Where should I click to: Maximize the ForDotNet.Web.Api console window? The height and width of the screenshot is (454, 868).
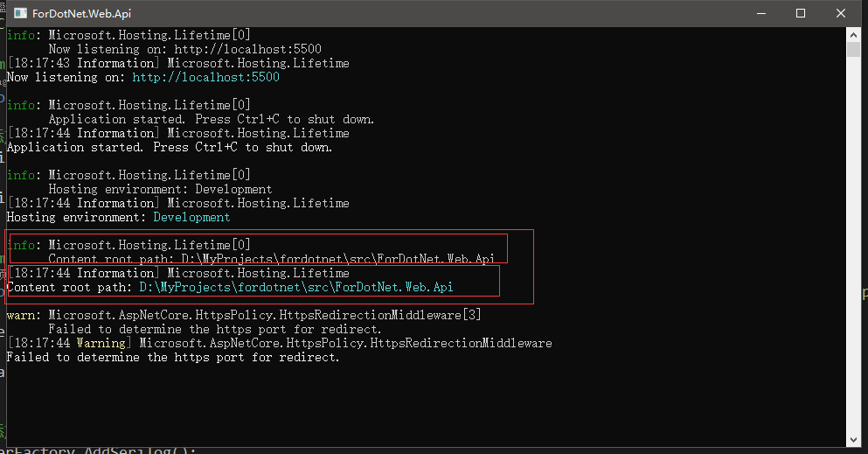tap(801, 13)
